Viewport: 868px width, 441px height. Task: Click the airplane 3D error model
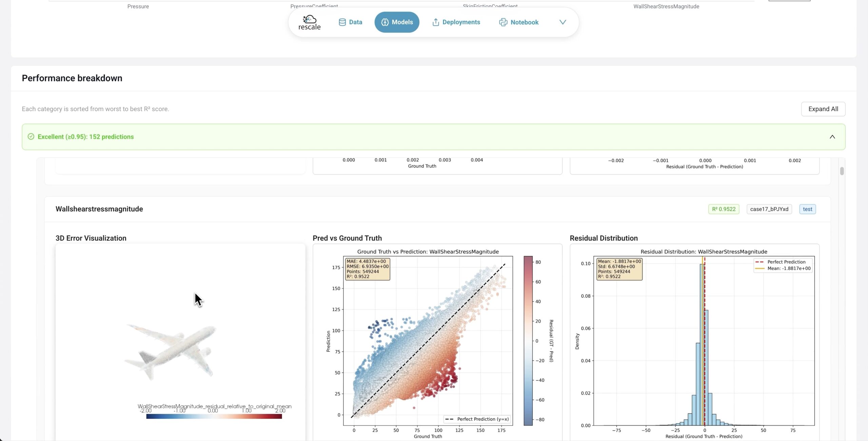click(x=171, y=352)
